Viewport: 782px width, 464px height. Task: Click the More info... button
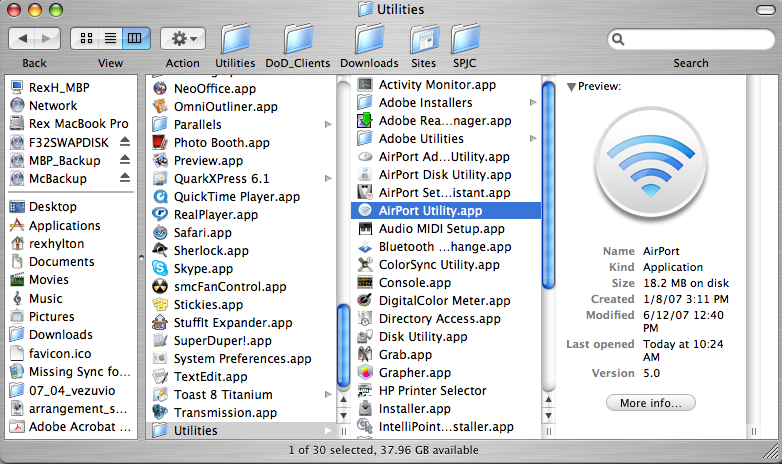650,403
